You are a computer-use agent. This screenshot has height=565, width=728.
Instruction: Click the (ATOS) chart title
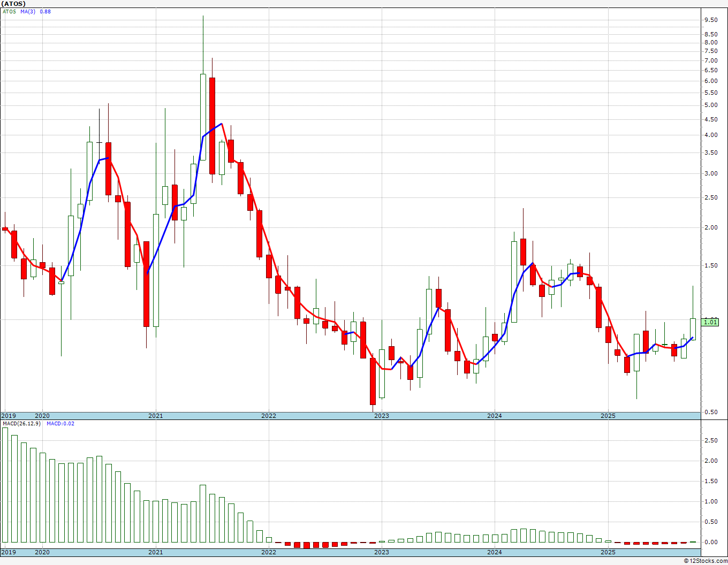click(x=13, y=4)
